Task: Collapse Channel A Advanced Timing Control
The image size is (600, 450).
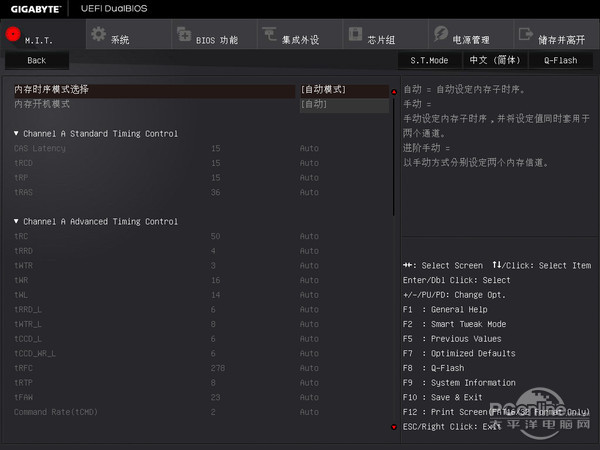Action: pyautogui.click(x=17, y=221)
